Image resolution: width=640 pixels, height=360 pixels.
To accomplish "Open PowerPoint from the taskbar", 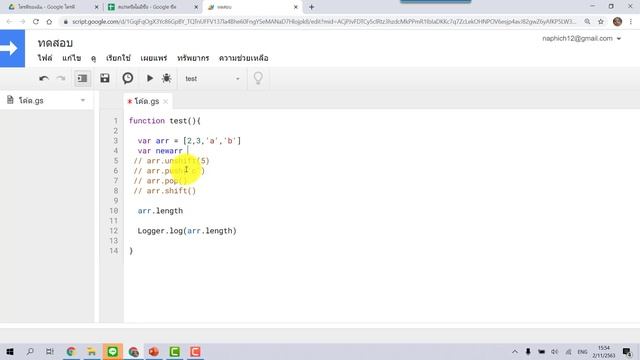I will (154, 351).
